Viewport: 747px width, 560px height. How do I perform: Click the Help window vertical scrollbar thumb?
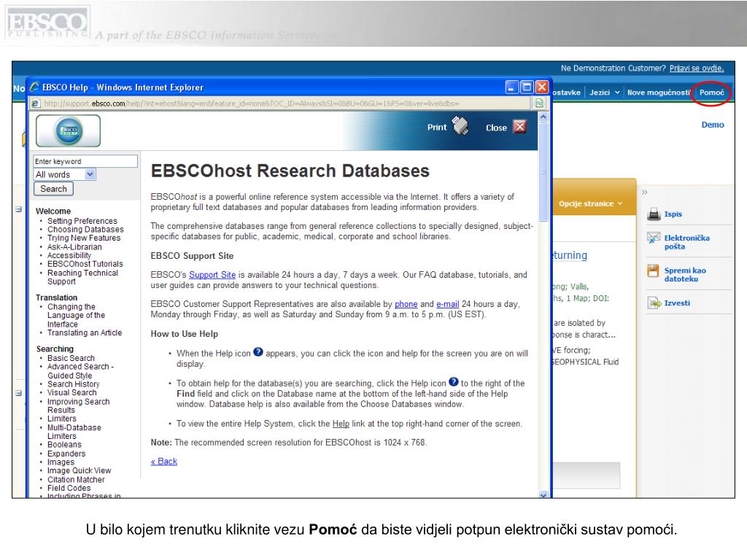[543, 172]
